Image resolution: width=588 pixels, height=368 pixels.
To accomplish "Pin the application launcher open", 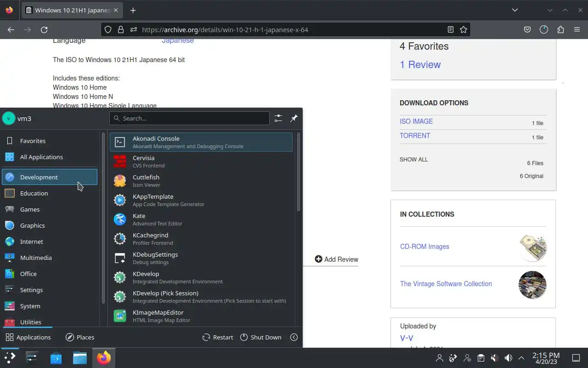I will [294, 118].
